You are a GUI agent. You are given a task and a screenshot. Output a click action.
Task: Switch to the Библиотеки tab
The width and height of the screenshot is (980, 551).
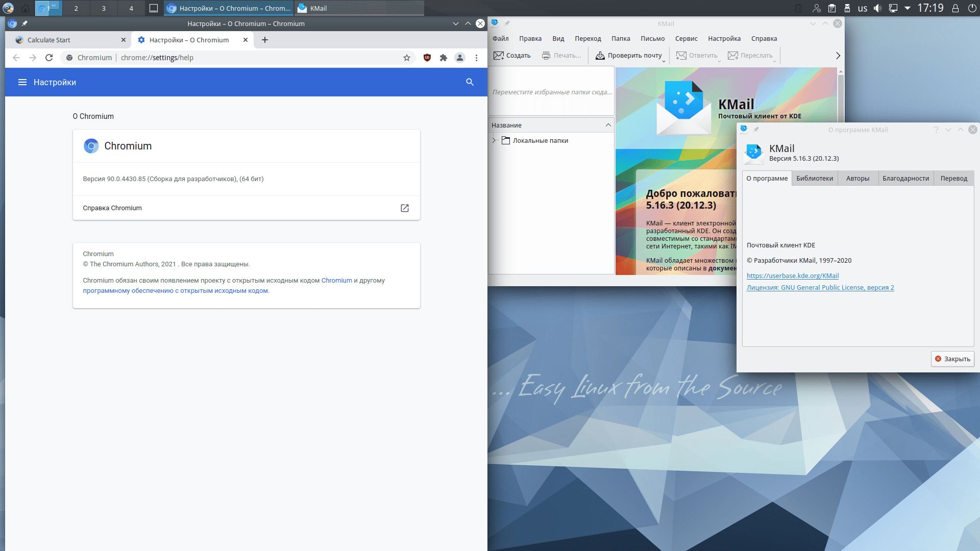[815, 178]
